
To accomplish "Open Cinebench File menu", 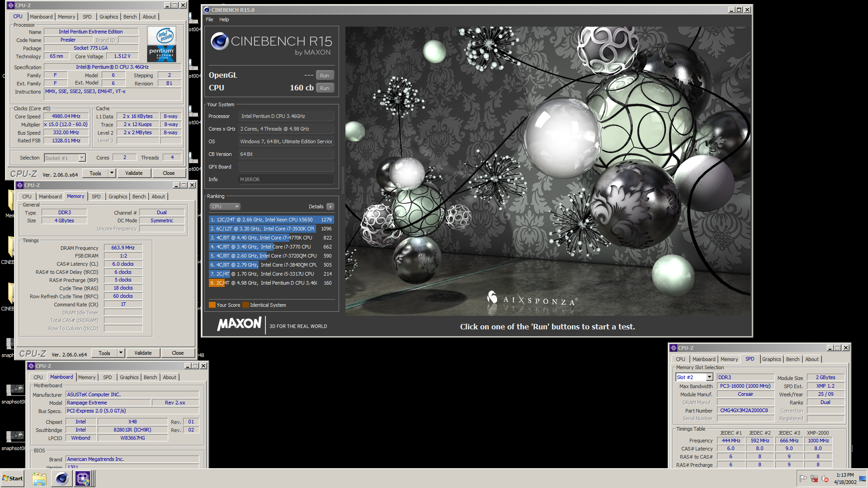I will (x=209, y=19).
